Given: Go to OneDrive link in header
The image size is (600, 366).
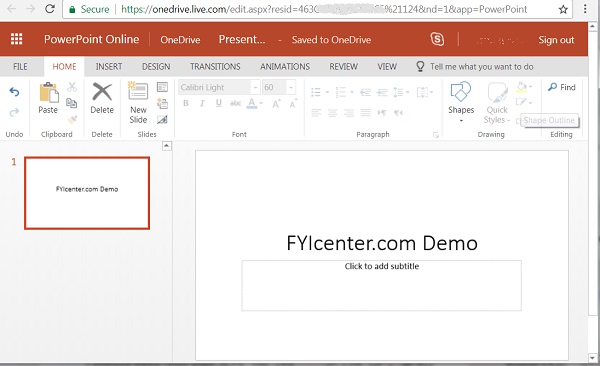Looking at the screenshot, I should pyautogui.click(x=180, y=40).
